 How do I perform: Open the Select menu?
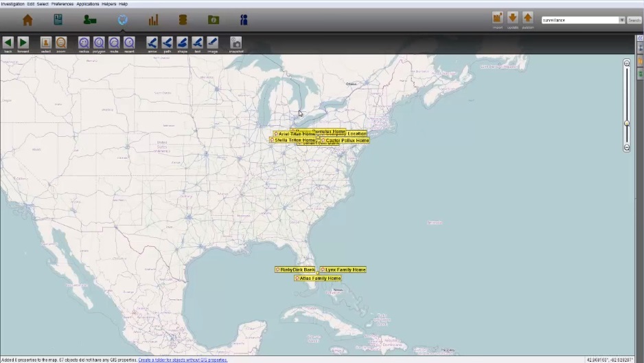coord(43,3)
